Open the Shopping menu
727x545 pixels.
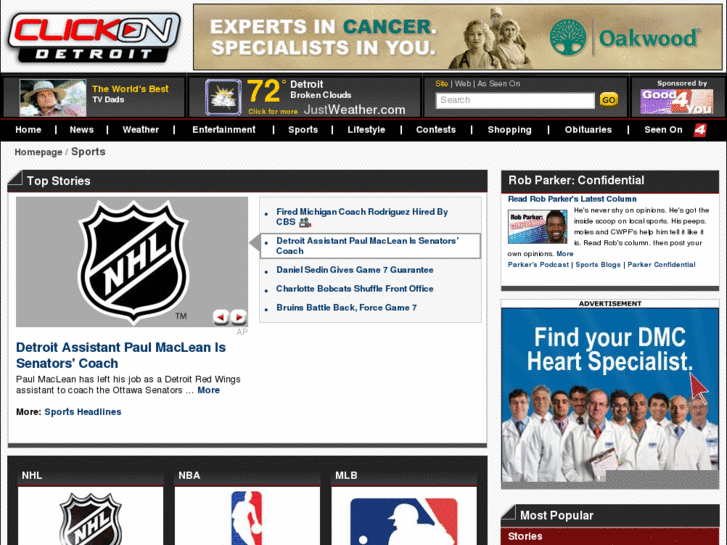510,130
